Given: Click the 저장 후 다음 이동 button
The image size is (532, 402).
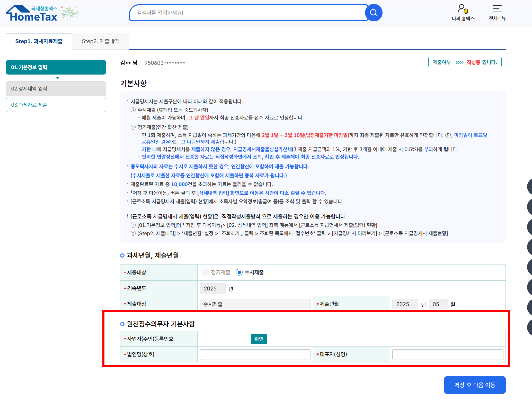Looking at the screenshot, I should (475, 385).
